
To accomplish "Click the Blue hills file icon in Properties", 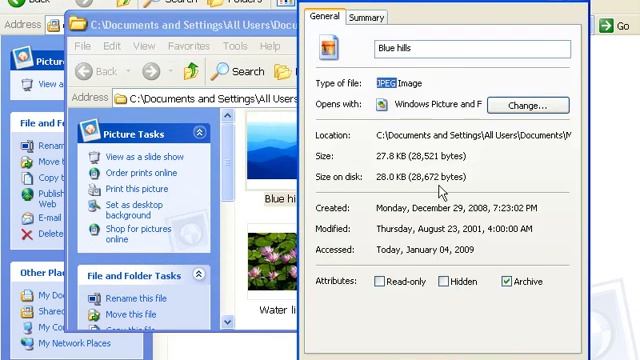I will 329,48.
